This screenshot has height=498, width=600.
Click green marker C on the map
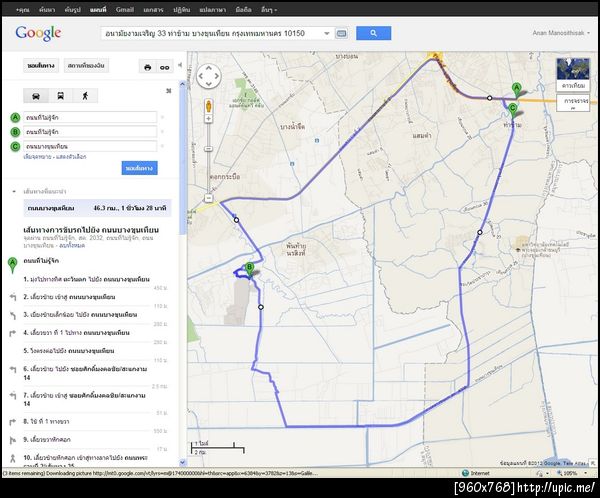click(x=513, y=111)
